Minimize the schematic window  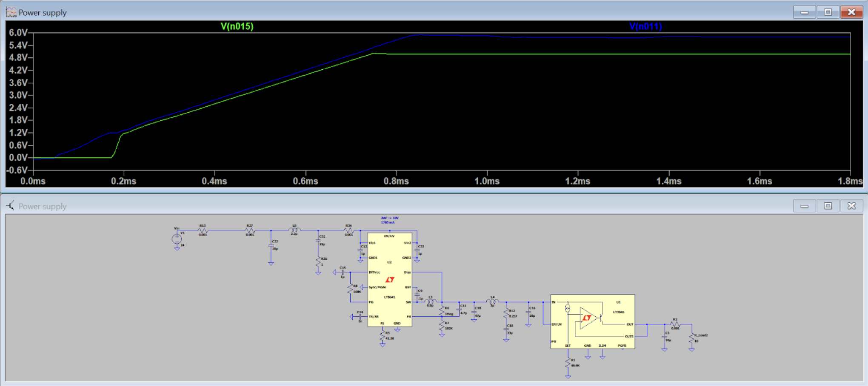804,206
